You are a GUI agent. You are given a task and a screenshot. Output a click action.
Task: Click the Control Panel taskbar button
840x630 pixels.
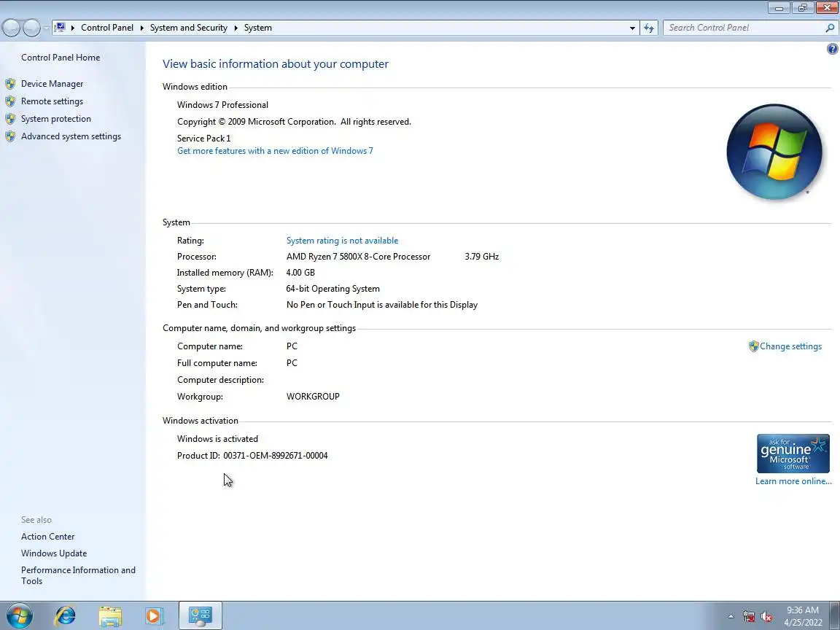201,615
